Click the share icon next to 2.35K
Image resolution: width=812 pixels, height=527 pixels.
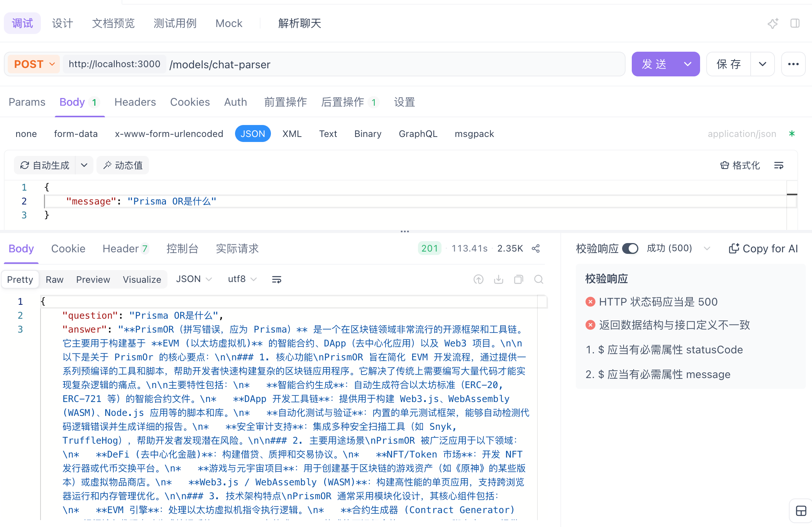tap(536, 248)
